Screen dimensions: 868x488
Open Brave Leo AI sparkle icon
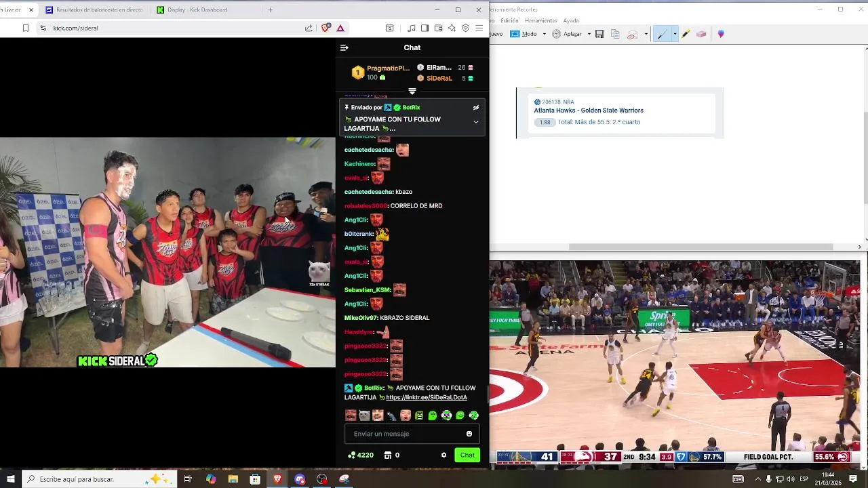(x=452, y=28)
